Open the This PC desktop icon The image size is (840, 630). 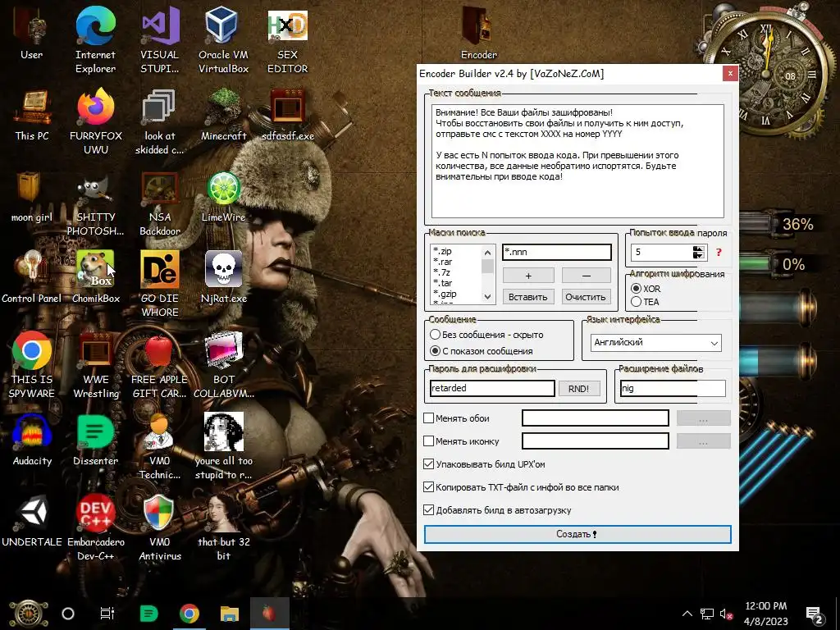click(x=32, y=115)
